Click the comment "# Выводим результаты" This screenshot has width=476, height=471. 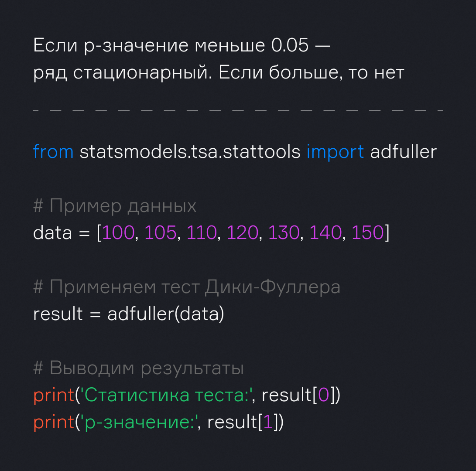coord(138,368)
